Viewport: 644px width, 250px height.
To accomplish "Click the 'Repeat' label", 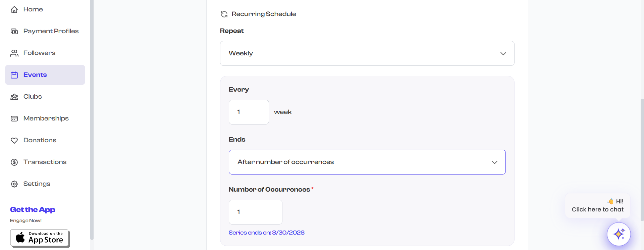I will (x=232, y=31).
